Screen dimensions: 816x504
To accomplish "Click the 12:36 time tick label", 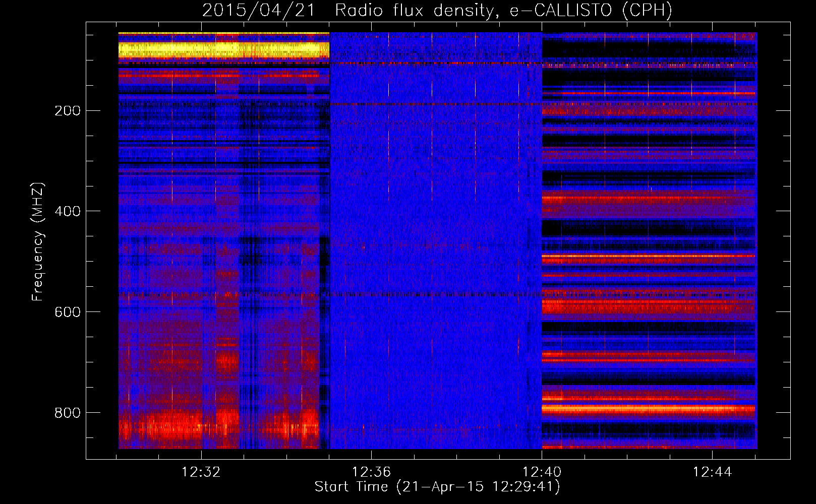I will pyautogui.click(x=372, y=472).
